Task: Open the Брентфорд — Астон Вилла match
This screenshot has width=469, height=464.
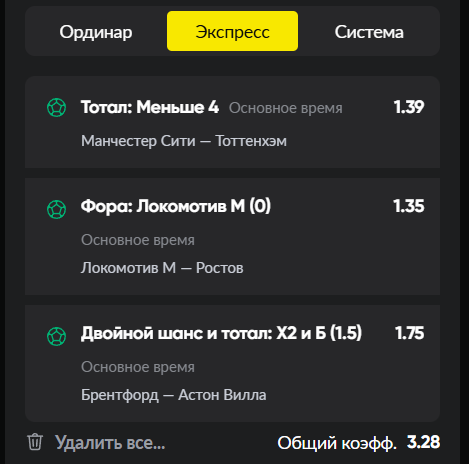Action: [174, 395]
